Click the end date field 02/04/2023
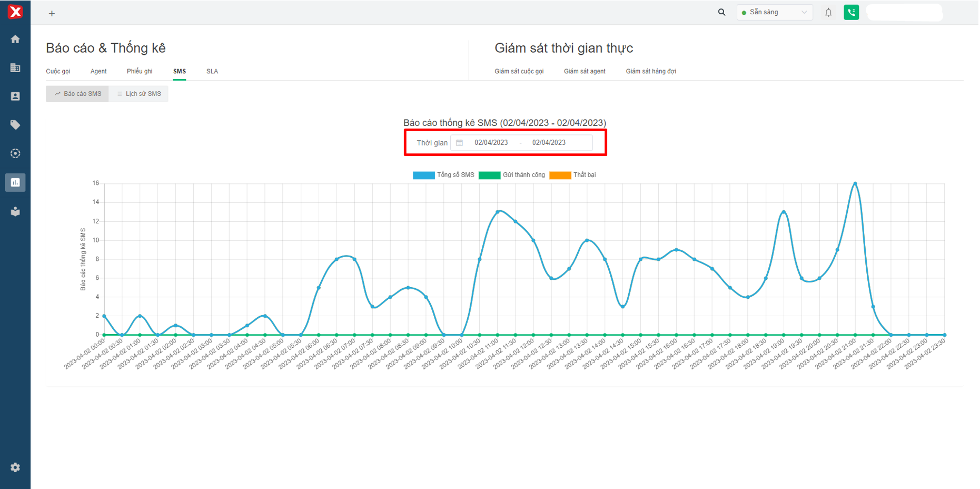Screen dimensions: 980x489 point(549,143)
